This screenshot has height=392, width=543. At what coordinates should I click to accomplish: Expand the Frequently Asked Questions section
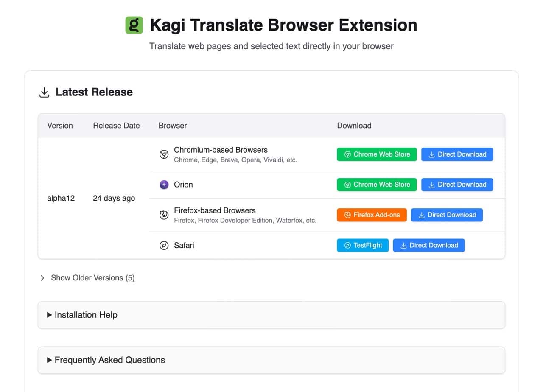[109, 360]
